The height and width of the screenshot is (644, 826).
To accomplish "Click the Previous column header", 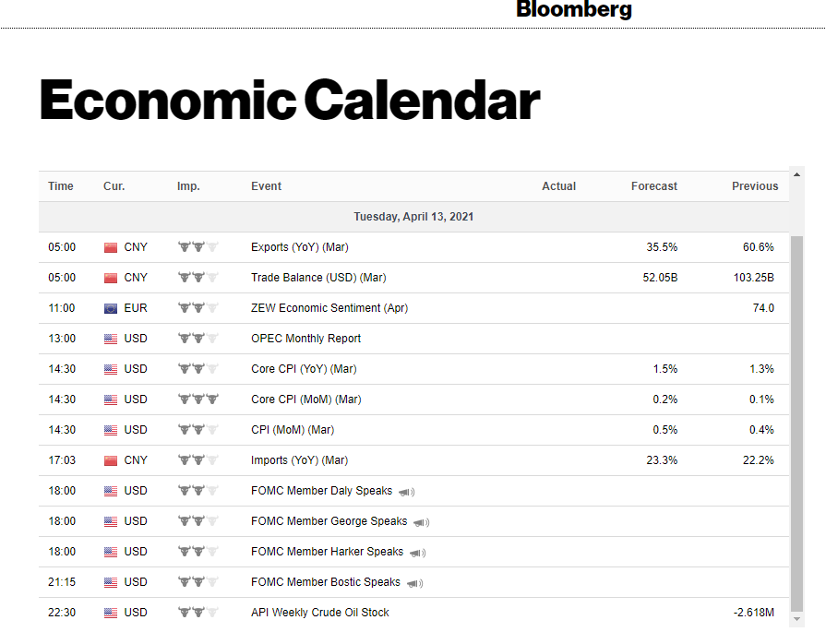I will [754, 186].
